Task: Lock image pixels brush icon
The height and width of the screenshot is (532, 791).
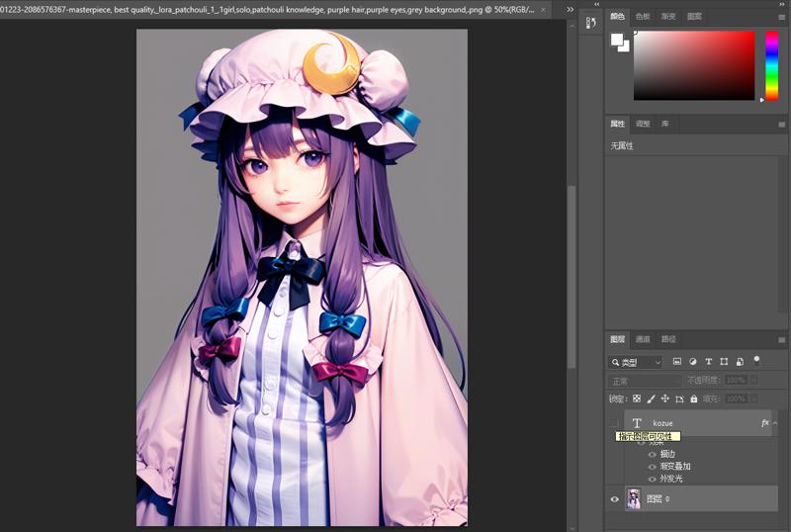Action: pyautogui.click(x=651, y=399)
